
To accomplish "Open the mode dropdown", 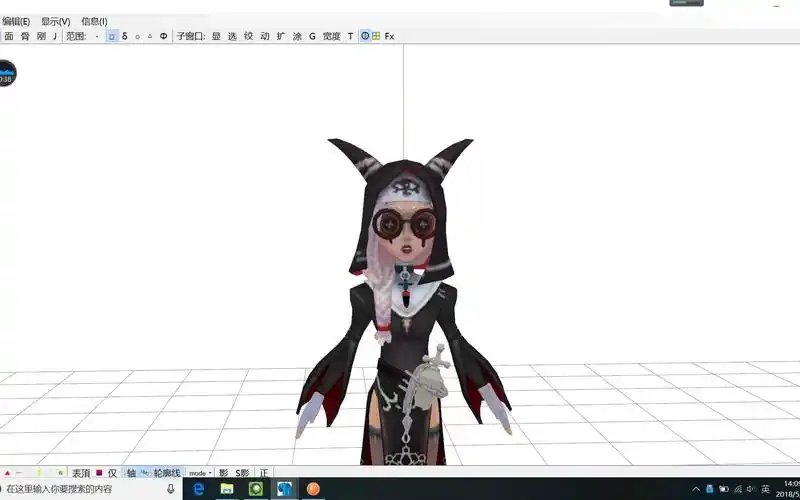I will 200,473.
